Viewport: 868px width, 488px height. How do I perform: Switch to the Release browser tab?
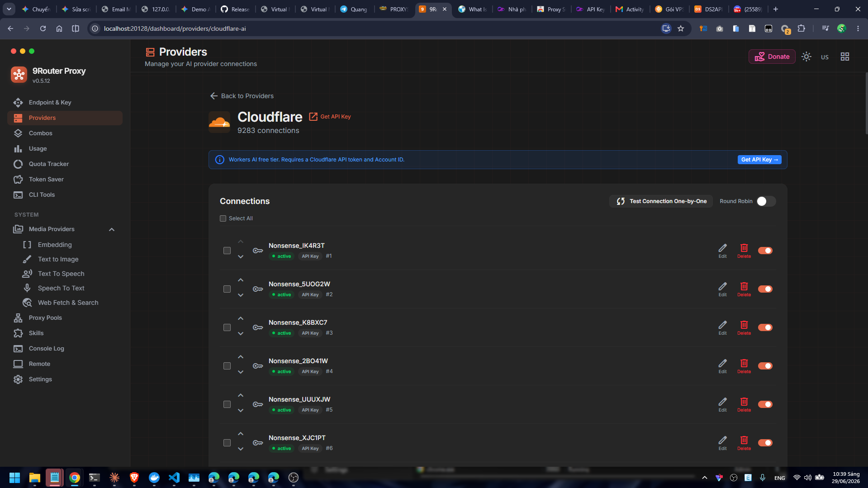point(236,9)
